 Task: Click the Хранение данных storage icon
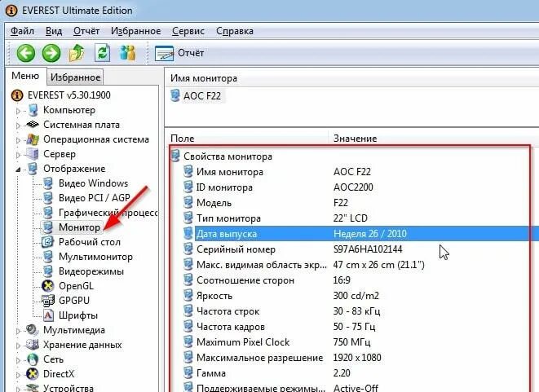point(33,344)
